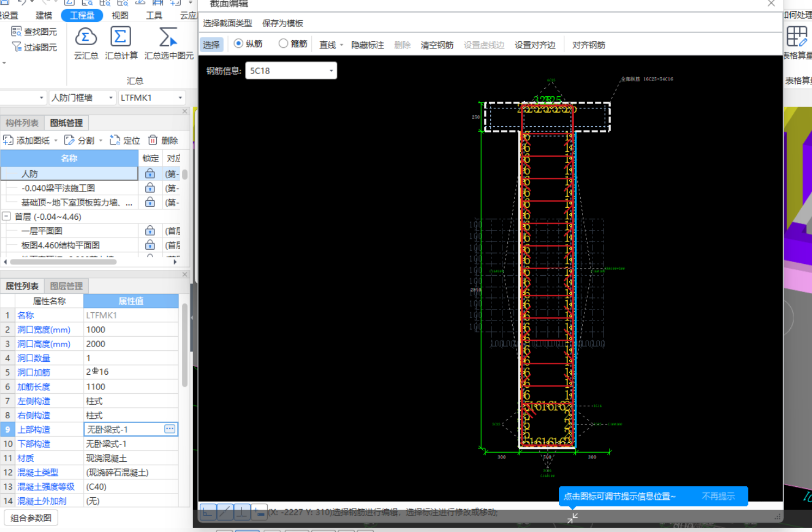Viewport: 812px width, 532px height.
Task: Click the 选择 button in section toolbar
Action: tap(212, 45)
